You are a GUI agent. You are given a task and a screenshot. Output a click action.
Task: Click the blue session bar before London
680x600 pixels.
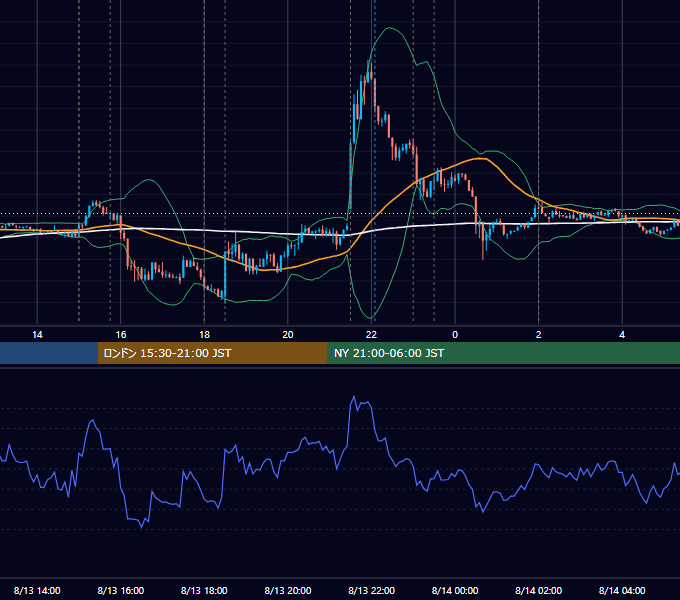(49, 353)
